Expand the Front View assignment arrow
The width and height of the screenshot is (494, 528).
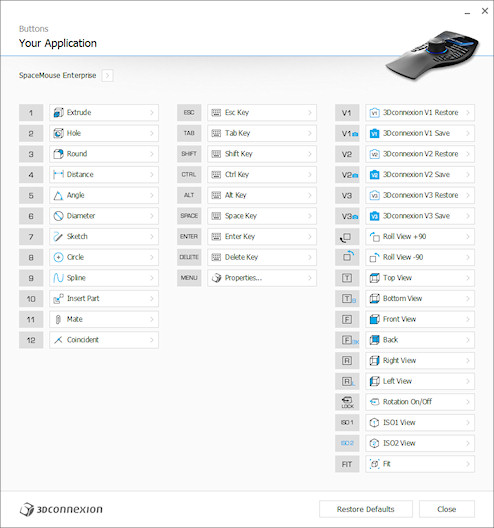(x=468, y=319)
